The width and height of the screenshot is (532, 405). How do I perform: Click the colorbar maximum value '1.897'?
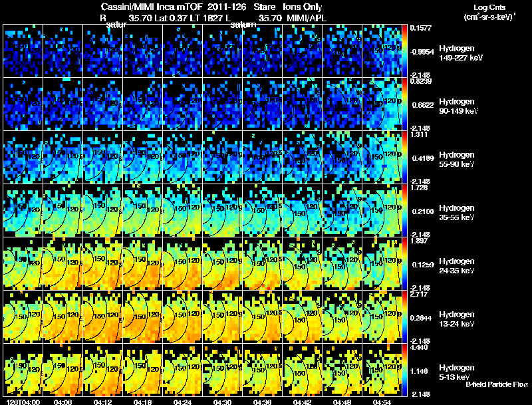pos(419,241)
